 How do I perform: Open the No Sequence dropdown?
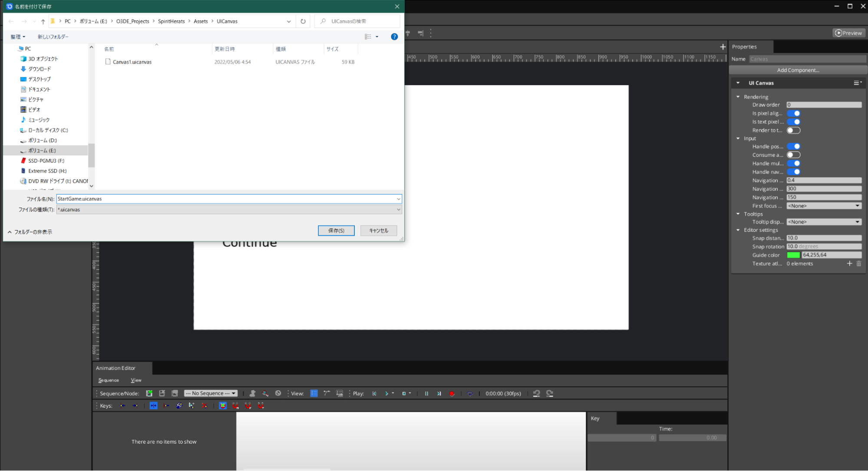[211, 393]
